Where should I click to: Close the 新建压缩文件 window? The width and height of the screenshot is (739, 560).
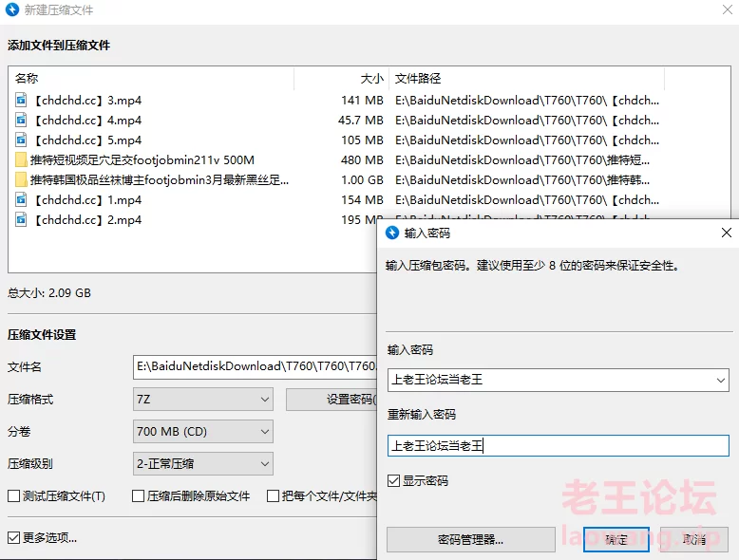click(x=728, y=9)
